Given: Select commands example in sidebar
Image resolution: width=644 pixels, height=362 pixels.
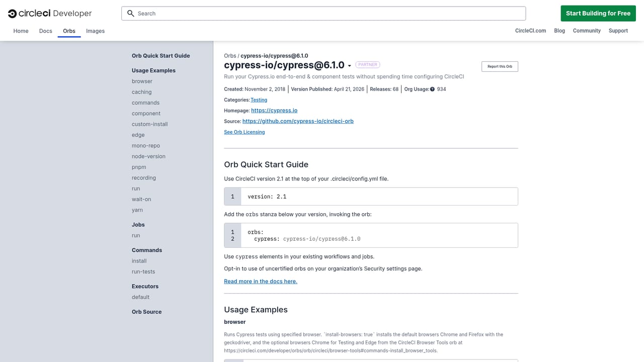Looking at the screenshot, I should 145,103.
